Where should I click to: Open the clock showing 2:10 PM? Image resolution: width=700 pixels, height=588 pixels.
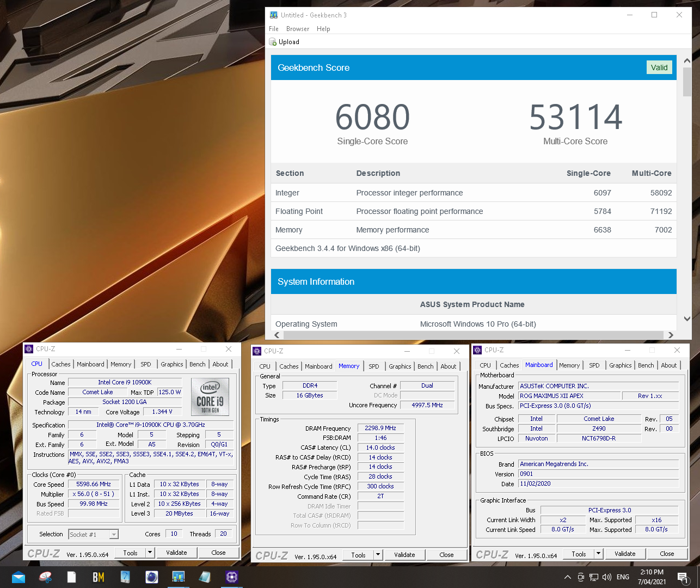click(652, 577)
